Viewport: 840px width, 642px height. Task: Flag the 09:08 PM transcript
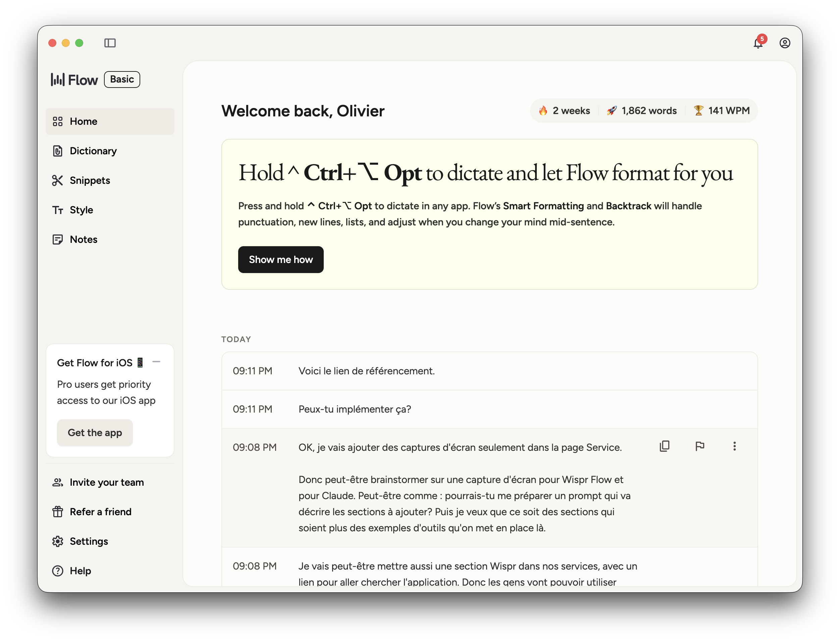pyautogui.click(x=700, y=446)
